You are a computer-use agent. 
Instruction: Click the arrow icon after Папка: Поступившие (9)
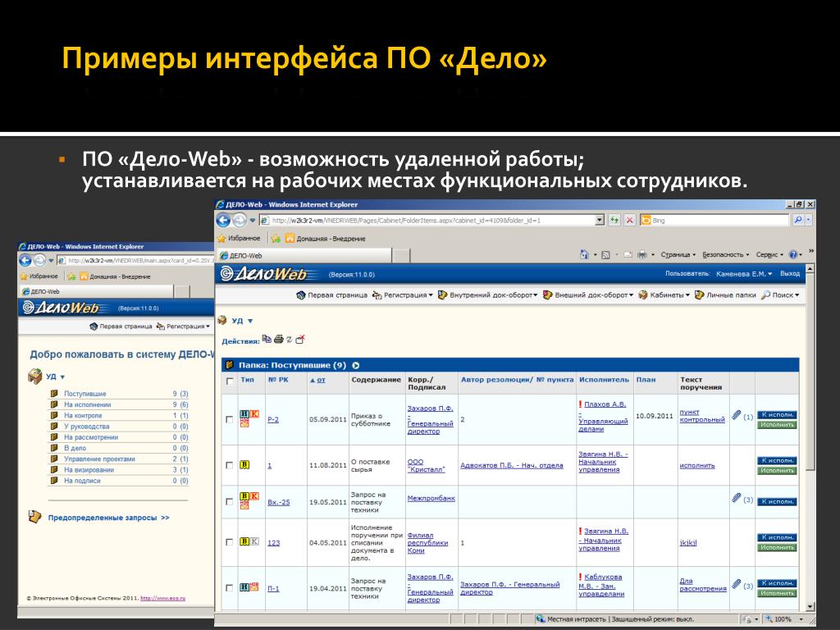(356, 365)
